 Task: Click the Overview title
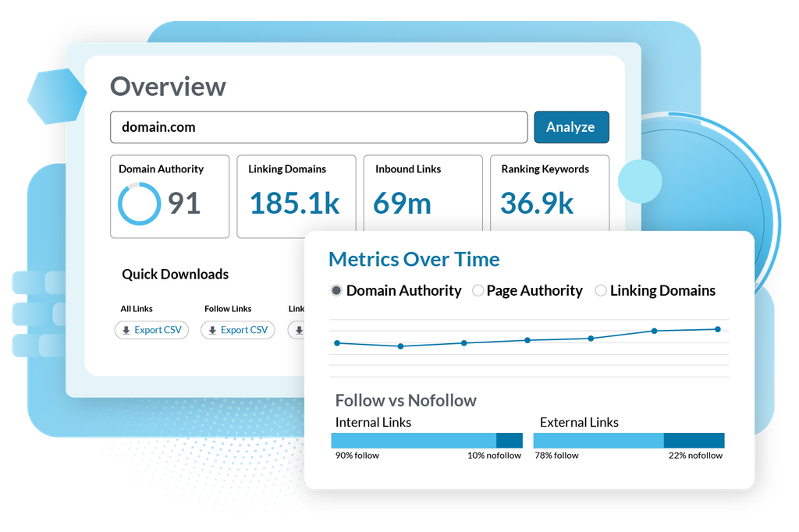[x=169, y=86]
